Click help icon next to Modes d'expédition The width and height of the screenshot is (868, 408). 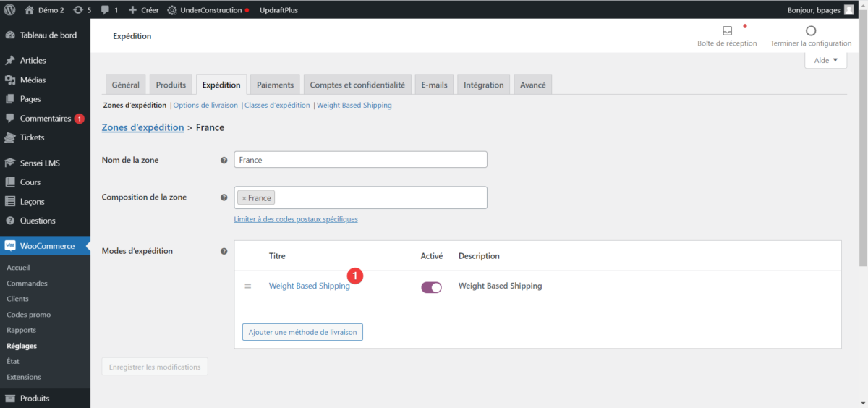click(224, 252)
